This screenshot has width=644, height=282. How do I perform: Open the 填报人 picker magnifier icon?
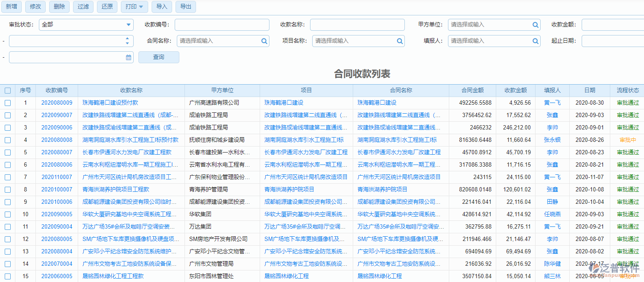[x=535, y=41]
